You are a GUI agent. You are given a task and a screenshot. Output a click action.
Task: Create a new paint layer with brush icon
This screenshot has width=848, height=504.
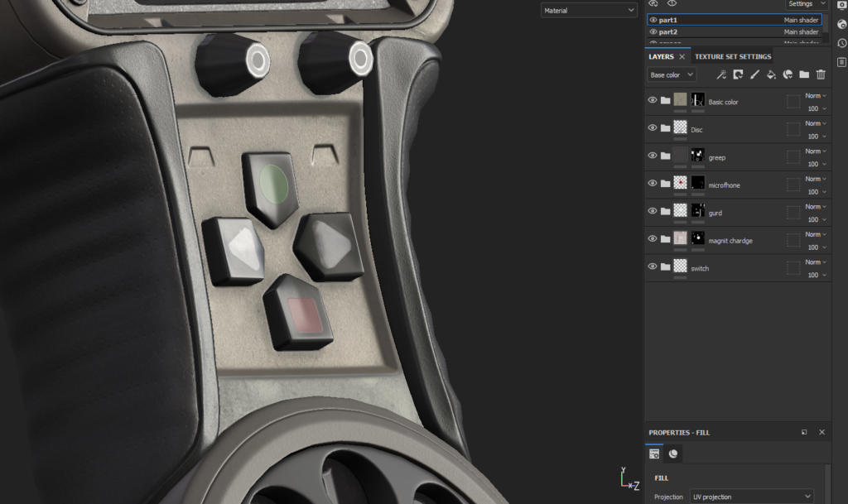[754, 74]
